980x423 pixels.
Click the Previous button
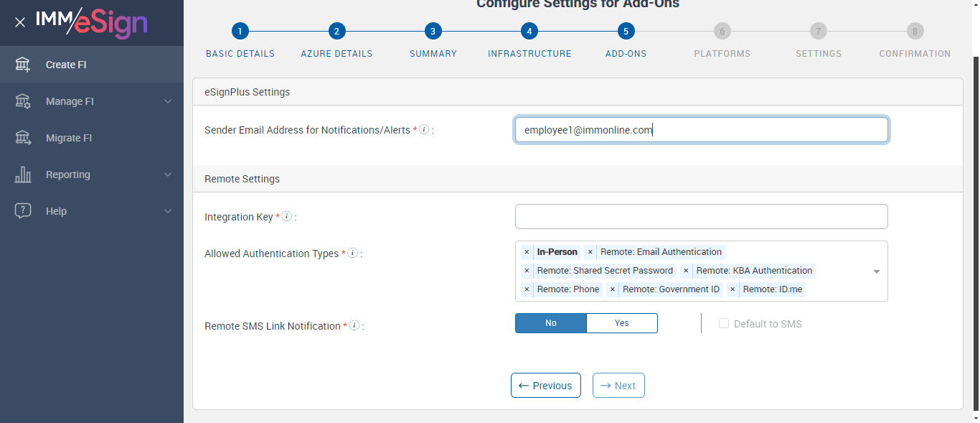coord(545,386)
